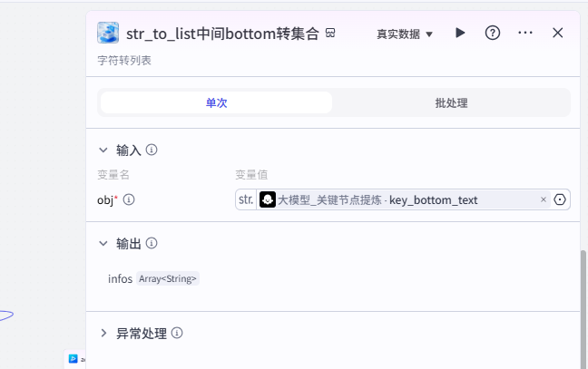Open the three-dot more options menu
Screen dimensions: 588x369
pyautogui.click(x=525, y=33)
